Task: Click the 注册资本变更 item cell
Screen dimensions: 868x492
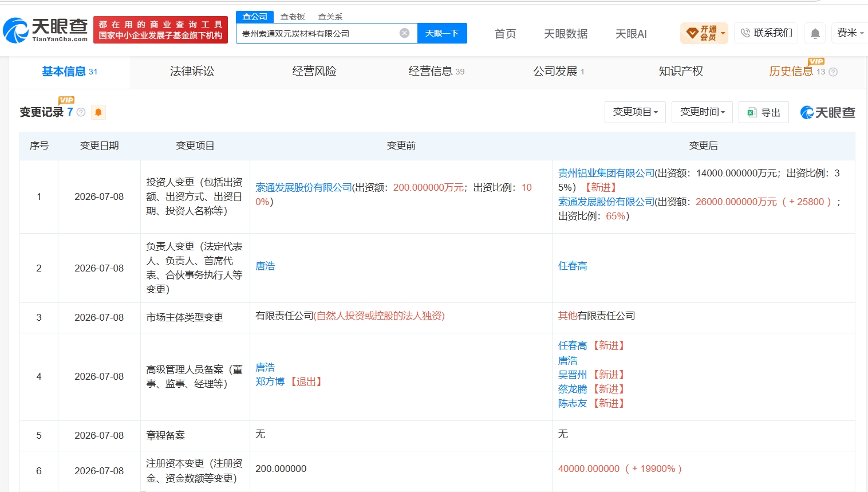Action: 195,471
